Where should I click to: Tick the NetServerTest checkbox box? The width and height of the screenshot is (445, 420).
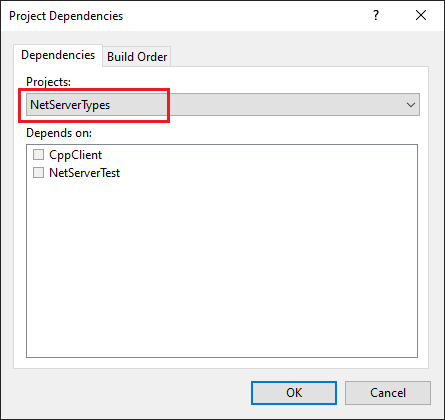point(38,173)
